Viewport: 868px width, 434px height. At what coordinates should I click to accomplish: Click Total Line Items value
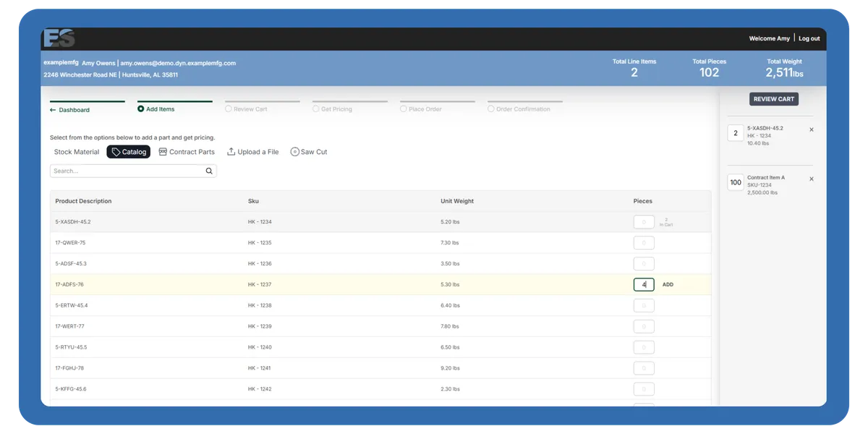pos(634,72)
